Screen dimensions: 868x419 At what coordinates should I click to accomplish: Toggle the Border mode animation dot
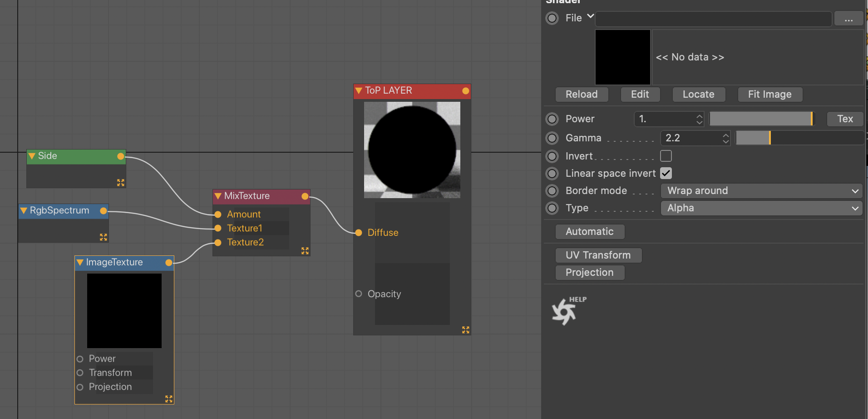[x=552, y=191]
